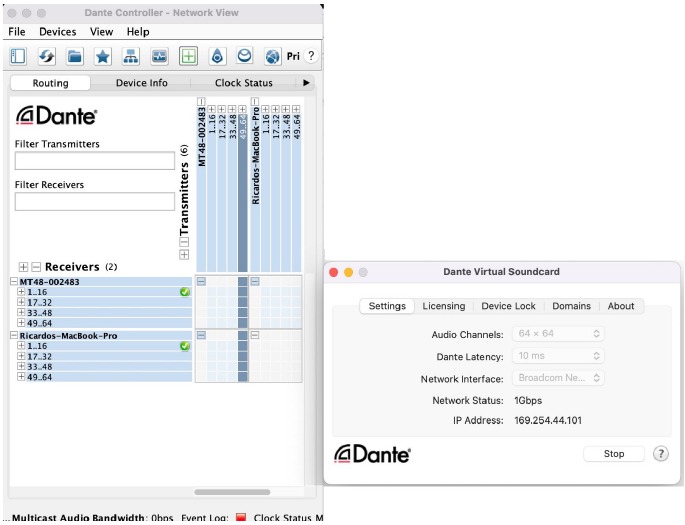Expand MT48-002483 receiver channels 33..48
The width and height of the screenshot is (685, 525).
[x=21, y=313]
